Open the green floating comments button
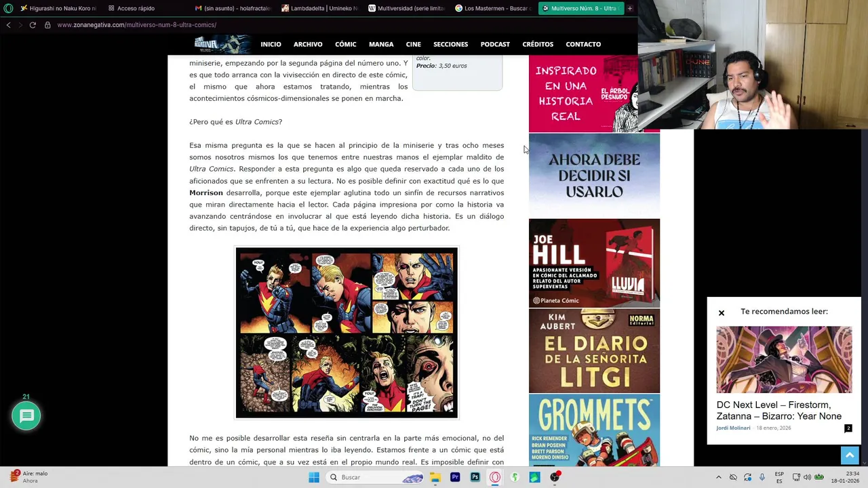Screen dimensions: 868x488 [26, 416]
